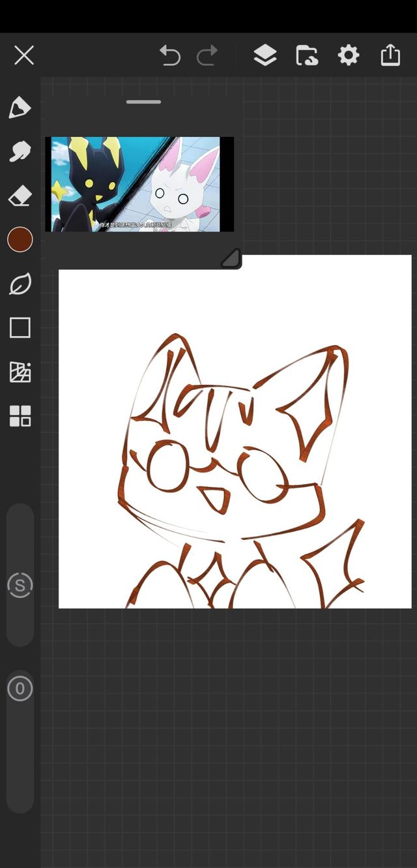
Task: Open the settings gear
Action: [349, 55]
